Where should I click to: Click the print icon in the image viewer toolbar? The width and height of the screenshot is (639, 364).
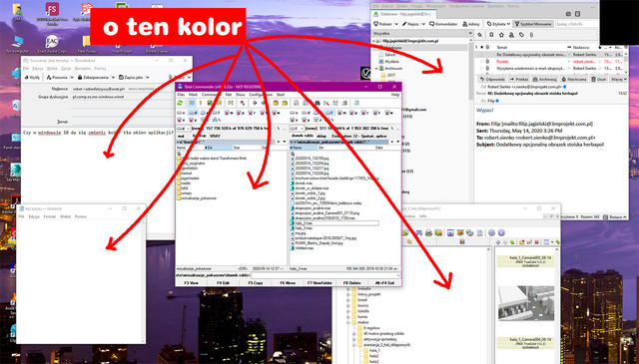tap(428, 233)
